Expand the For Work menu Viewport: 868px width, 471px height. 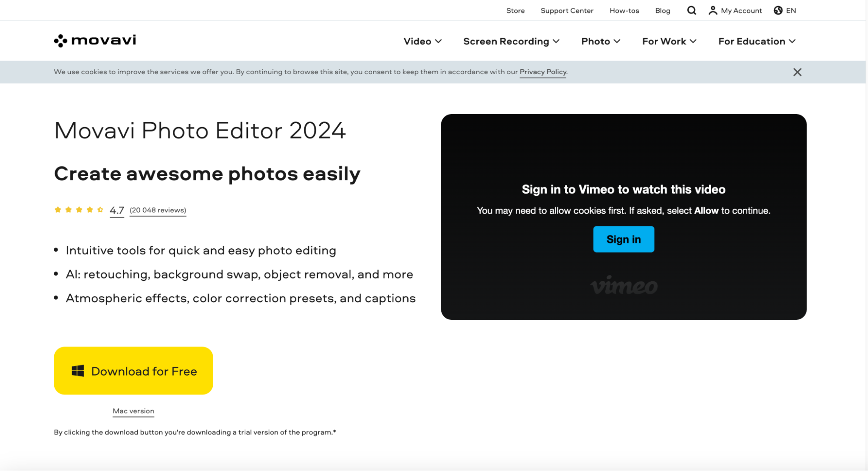click(669, 41)
